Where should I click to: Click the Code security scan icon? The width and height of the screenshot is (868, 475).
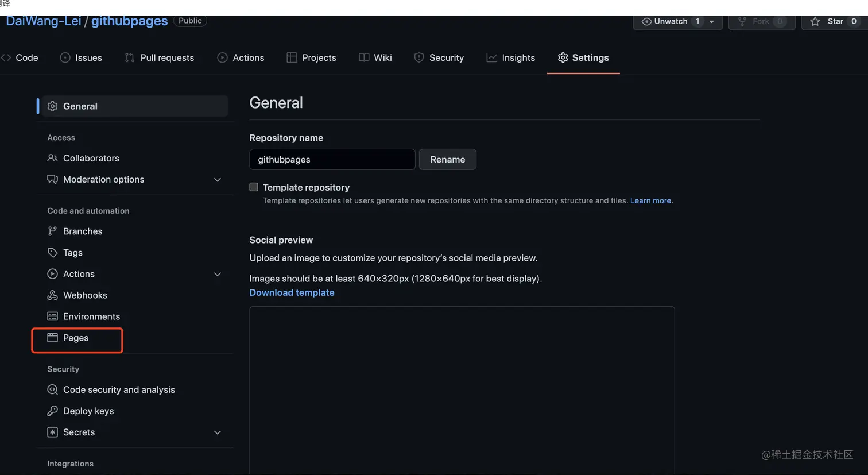[52, 389]
